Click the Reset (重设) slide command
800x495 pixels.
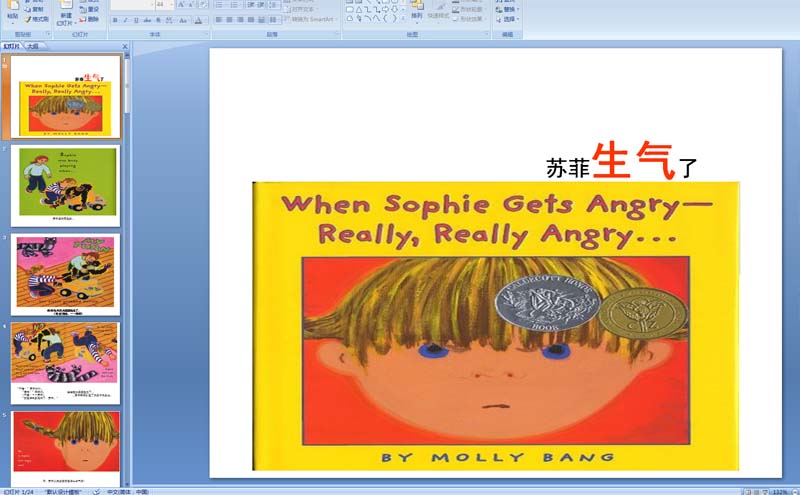coord(89,9)
